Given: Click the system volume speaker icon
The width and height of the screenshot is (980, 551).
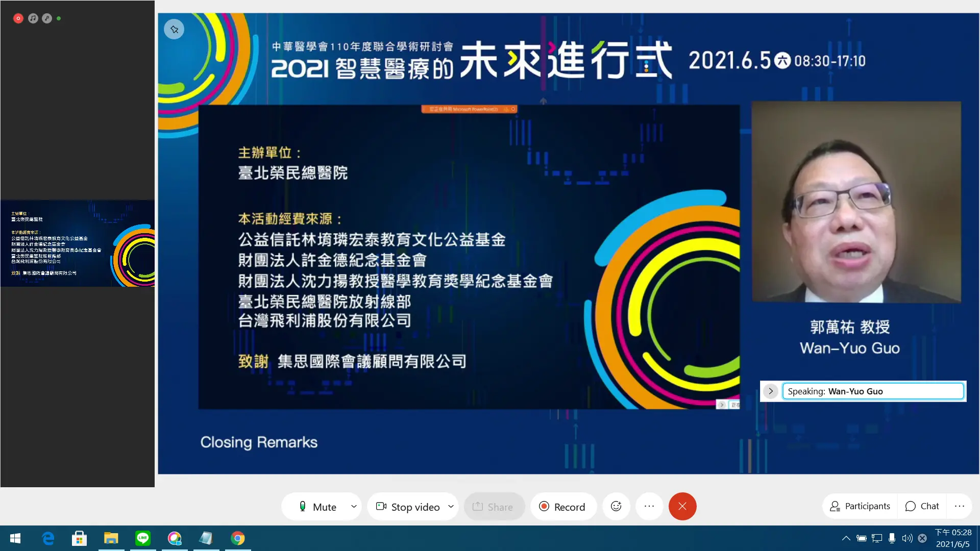Looking at the screenshot, I should (x=907, y=538).
